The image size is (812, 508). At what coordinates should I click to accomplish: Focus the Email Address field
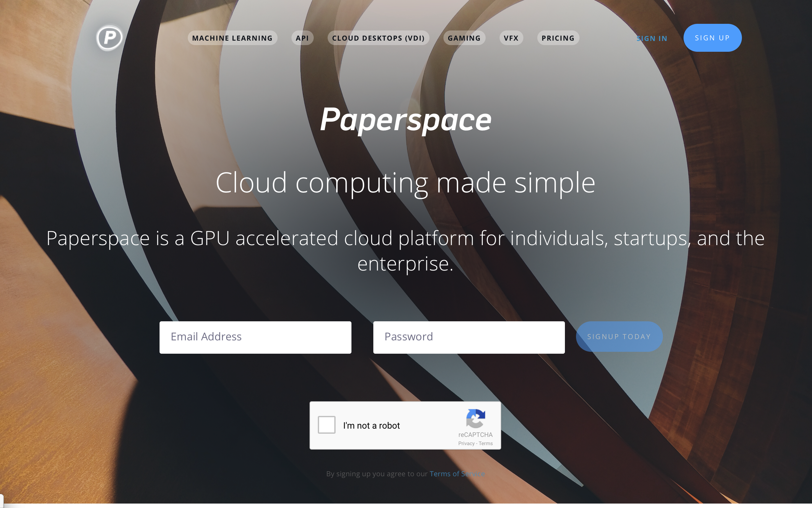255,337
